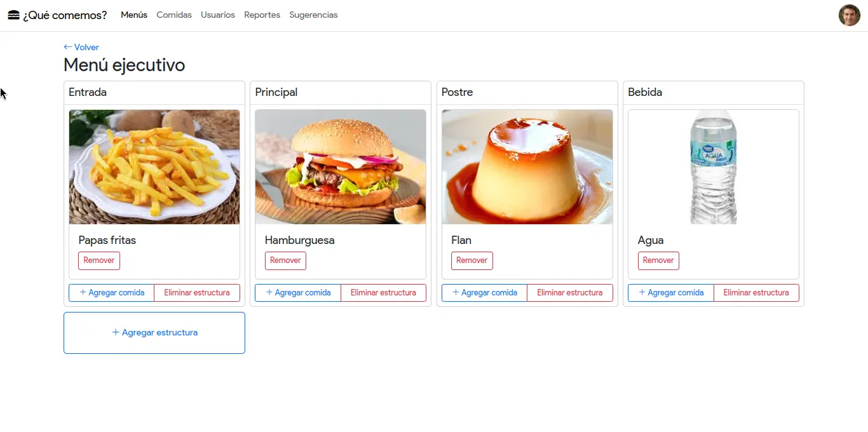Select the Papas fritas image thumbnail
Screen dimensions: 868x432
154,167
